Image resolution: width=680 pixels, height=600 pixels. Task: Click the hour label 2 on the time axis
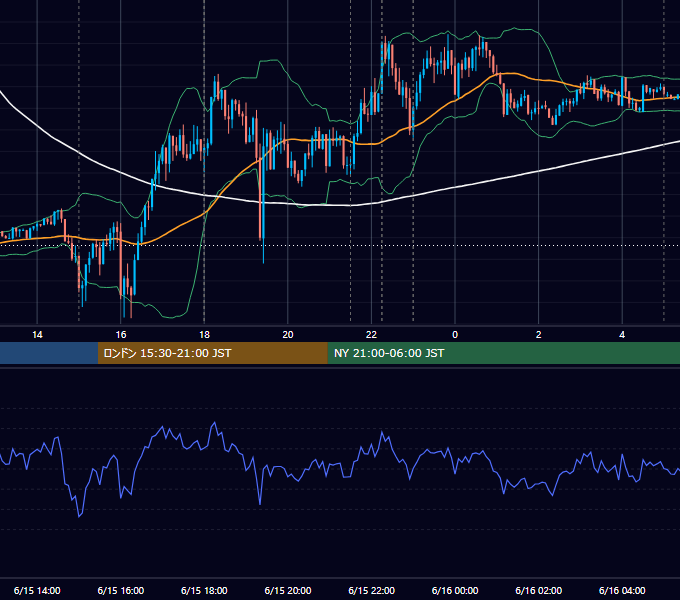539,335
